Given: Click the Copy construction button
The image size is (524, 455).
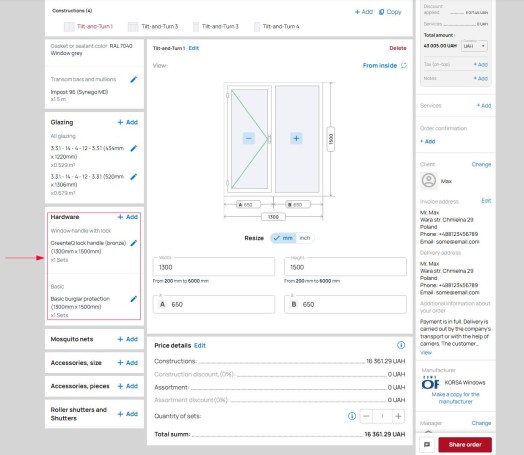Looking at the screenshot, I should point(390,12).
